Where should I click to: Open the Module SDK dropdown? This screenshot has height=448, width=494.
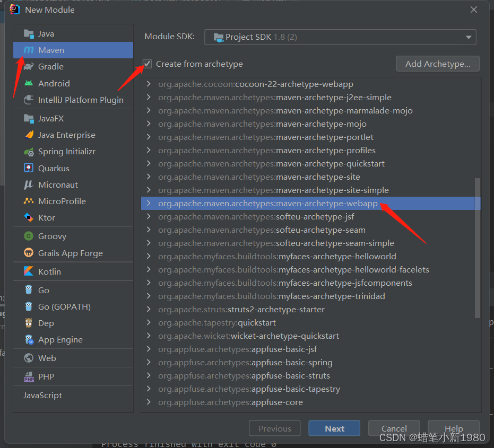click(340, 37)
